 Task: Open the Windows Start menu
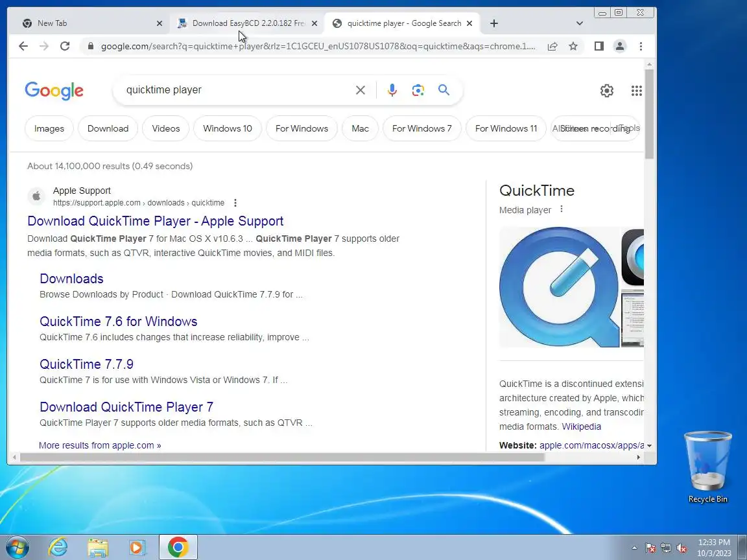[16, 547]
